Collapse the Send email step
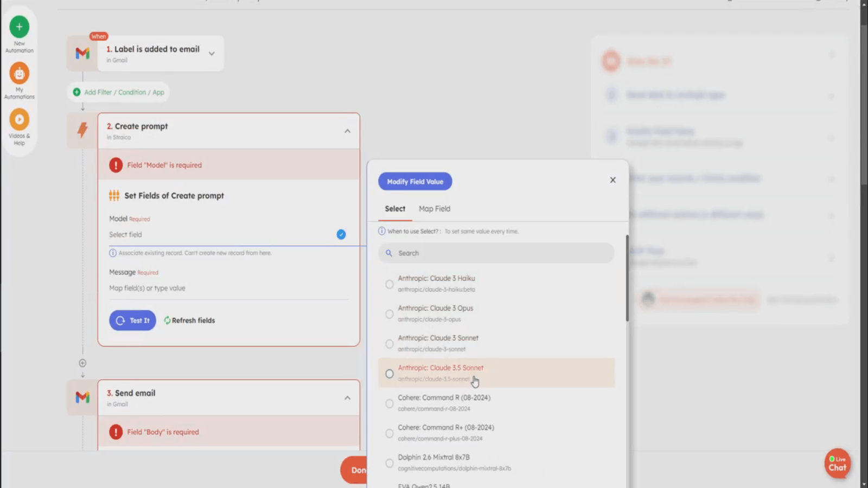 (x=347, y=398)
